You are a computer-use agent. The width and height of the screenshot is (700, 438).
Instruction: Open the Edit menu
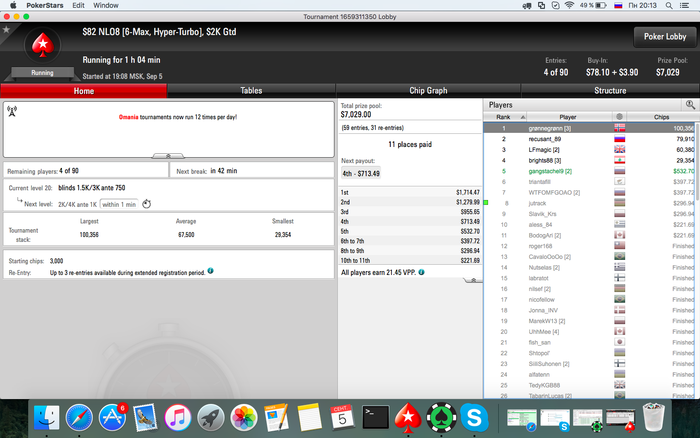coord(78,5)
